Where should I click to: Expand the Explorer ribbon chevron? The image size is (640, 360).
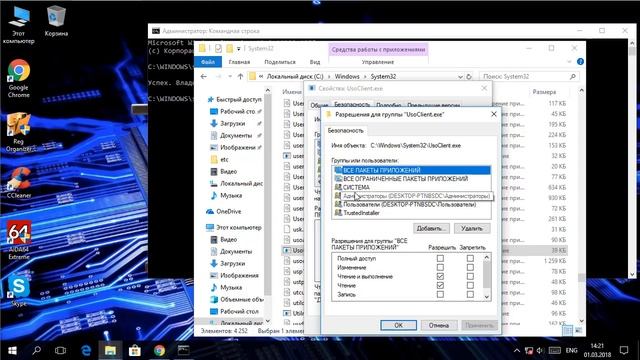(569, 62)
